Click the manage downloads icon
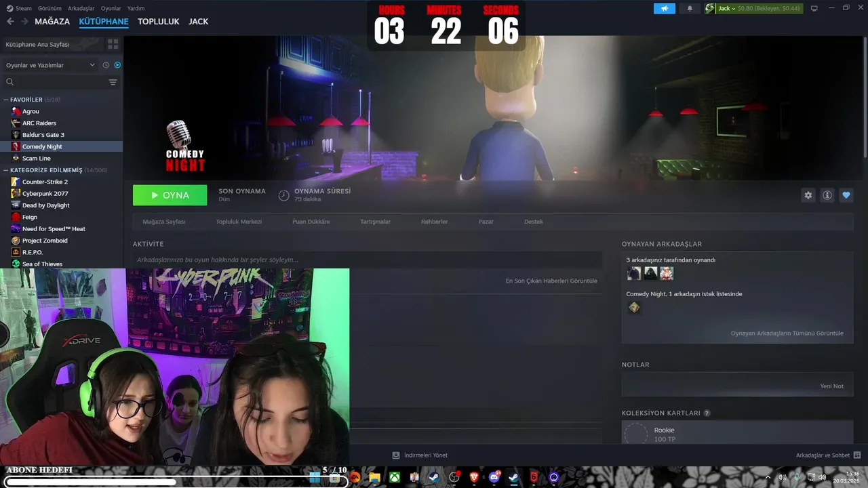 396,455
